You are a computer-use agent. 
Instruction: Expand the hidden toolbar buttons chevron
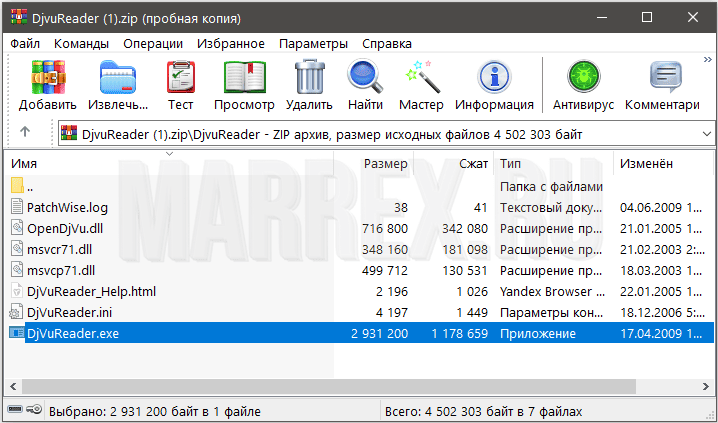pyautogui.click(x=707, y=60)
